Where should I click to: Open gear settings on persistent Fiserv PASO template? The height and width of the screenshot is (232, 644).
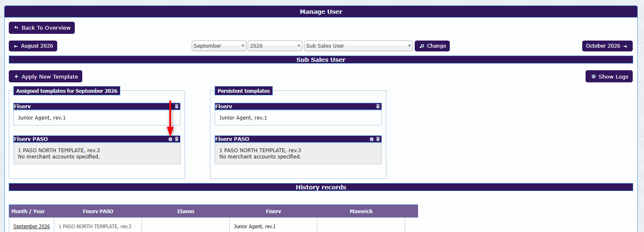pos(372,139)
